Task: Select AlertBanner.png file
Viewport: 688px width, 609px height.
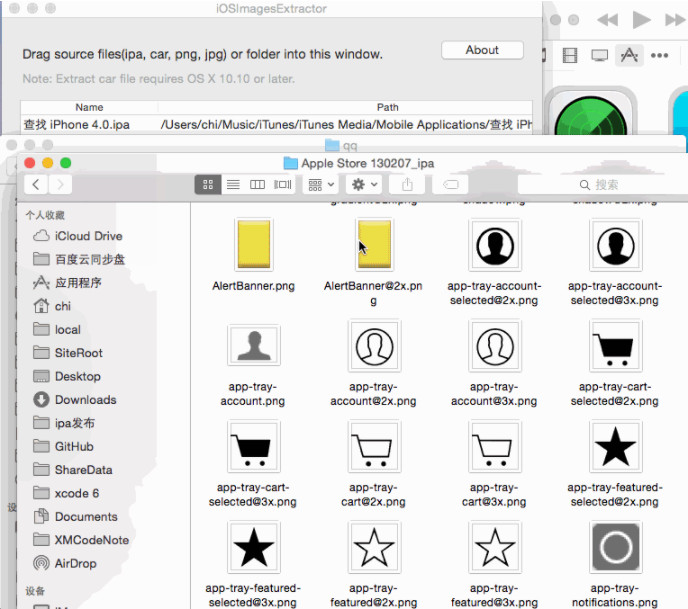Action: (254, 244)
